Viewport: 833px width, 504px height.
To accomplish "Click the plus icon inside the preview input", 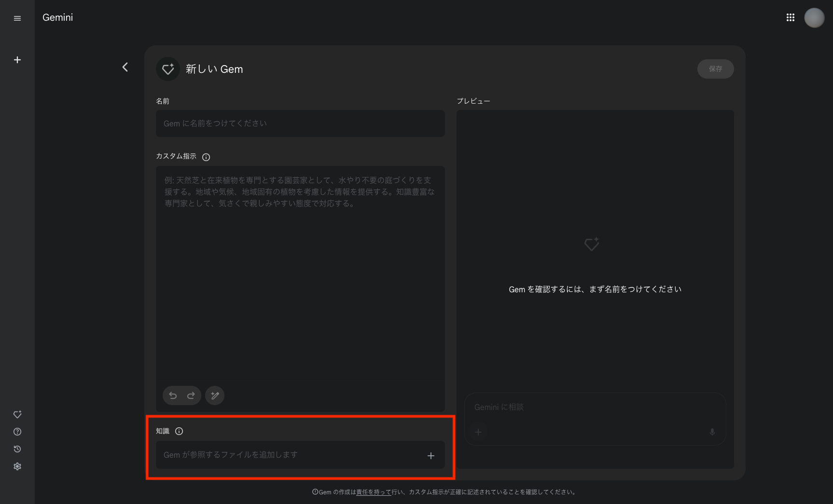I will [x=478, y=432].
